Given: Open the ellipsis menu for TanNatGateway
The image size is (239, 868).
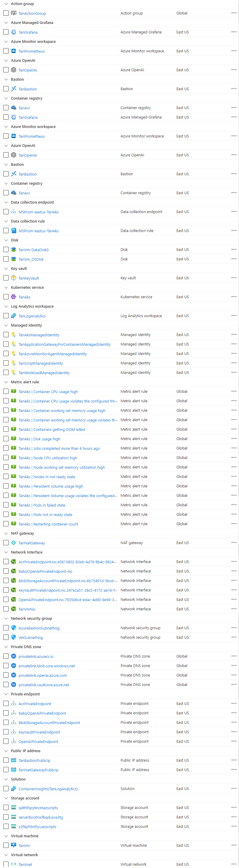Looking at the screenshot, I should [x=234, y=543].
